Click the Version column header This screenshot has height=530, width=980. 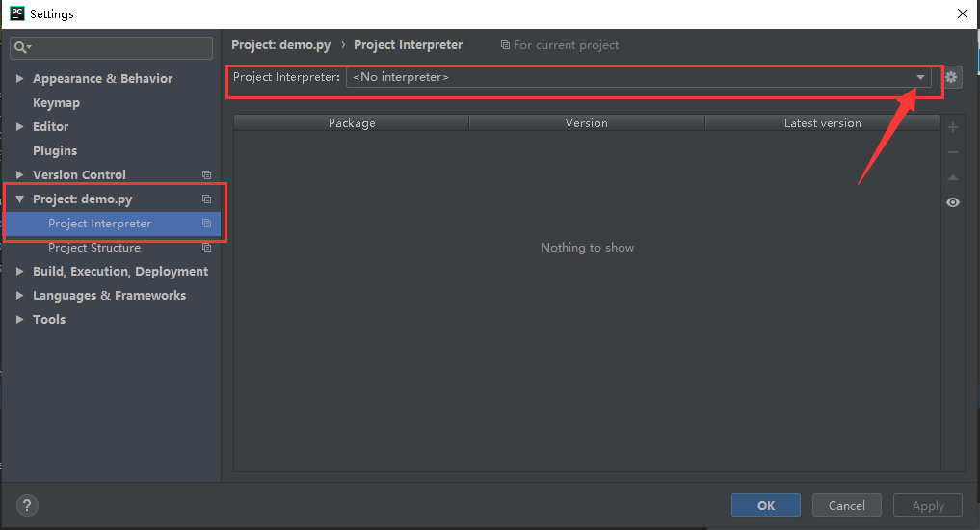coord(586,123)
